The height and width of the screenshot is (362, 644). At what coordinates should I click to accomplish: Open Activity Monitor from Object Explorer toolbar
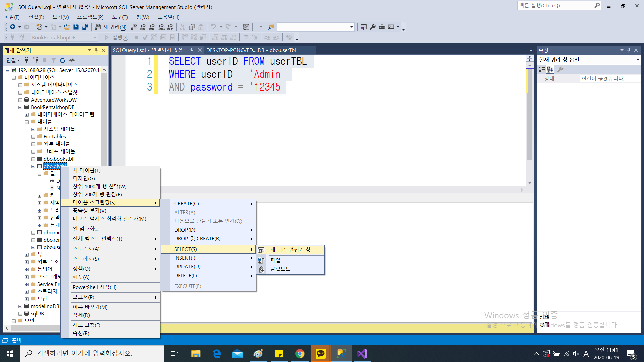(72, 60)
